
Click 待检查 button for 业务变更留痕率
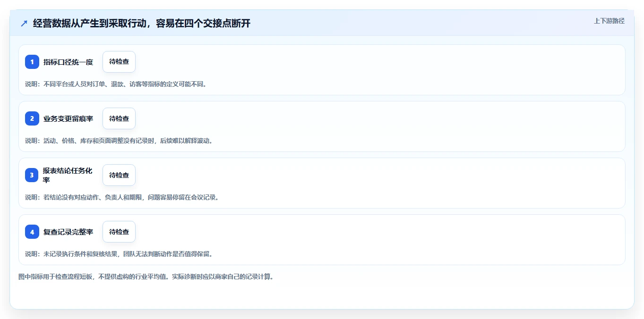[x=119, y=118]
